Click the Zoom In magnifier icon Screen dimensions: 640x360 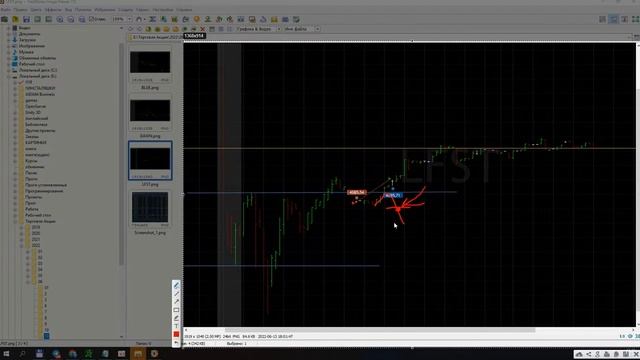(x=60, y=19)
